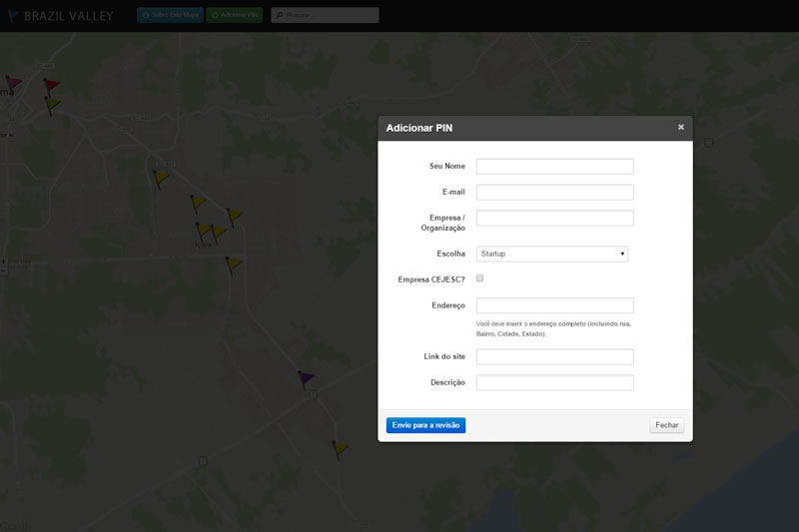Viewport: 799px width, 532px height.
Task: Select the green flag pin below the red flag
Action: point(52,103)
